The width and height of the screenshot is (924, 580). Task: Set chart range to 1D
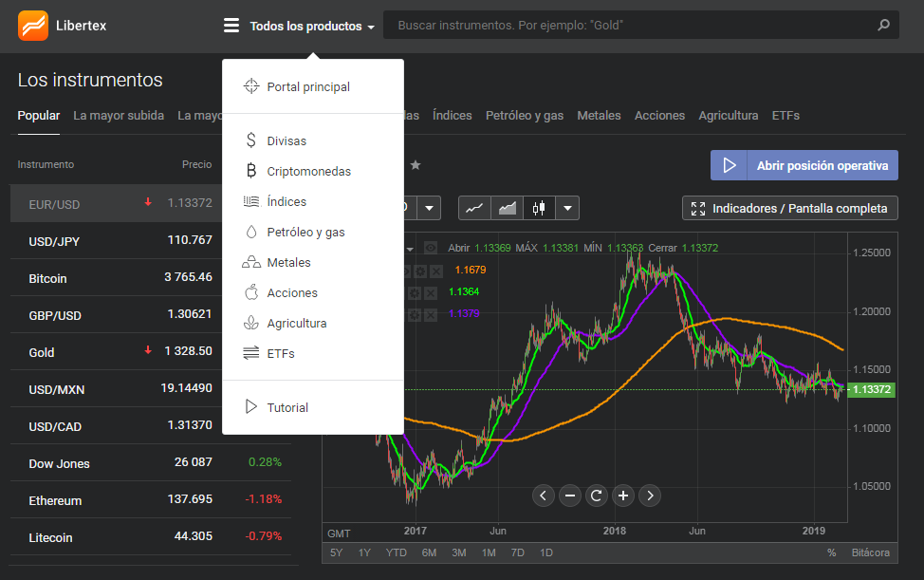coord(546,552)
